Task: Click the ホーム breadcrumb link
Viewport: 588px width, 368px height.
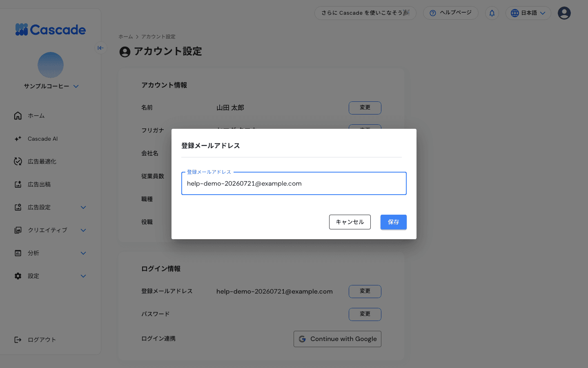Action: (x=126, y=37)
